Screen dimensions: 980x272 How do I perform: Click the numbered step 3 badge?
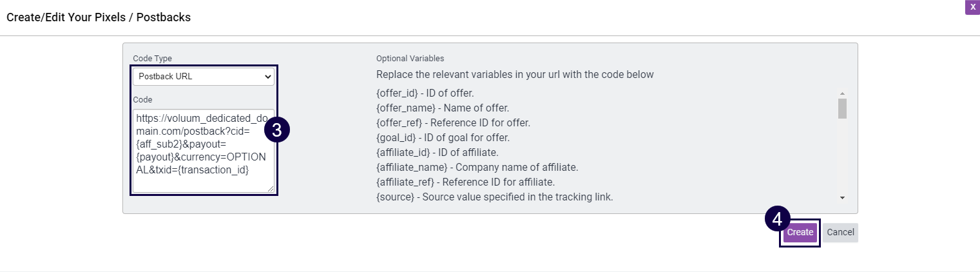278,130
